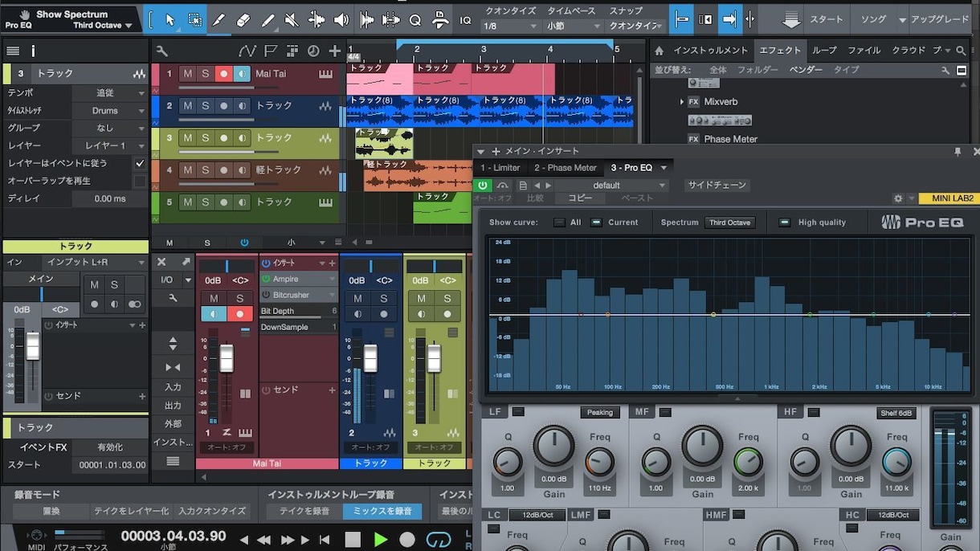Switch to the 2 - Phase Meter tab
Viewport: 980px width, 551px height.
(566, 168)
